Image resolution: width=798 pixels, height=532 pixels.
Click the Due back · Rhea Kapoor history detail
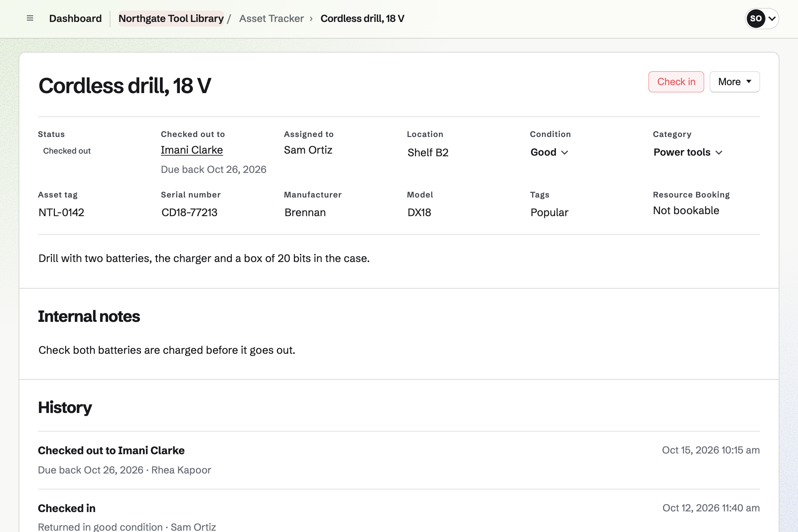pyautogui.click(x=124, y=470)
